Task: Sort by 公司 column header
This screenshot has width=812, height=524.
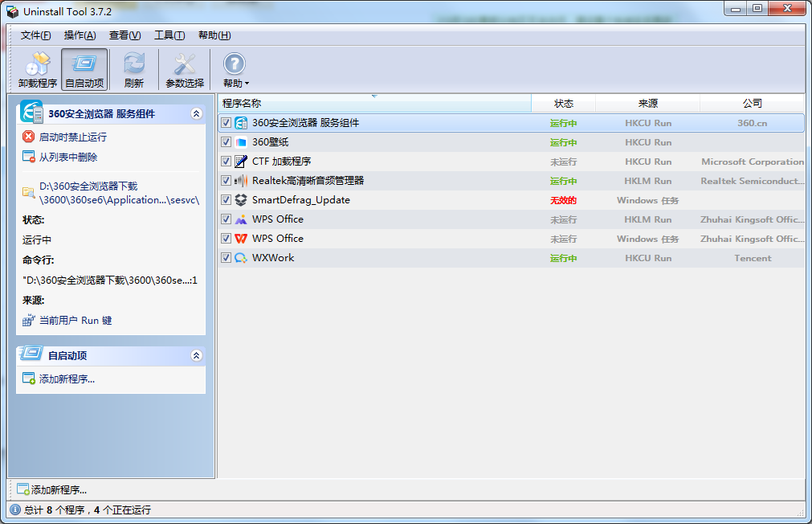Action: tap(753, 103)
